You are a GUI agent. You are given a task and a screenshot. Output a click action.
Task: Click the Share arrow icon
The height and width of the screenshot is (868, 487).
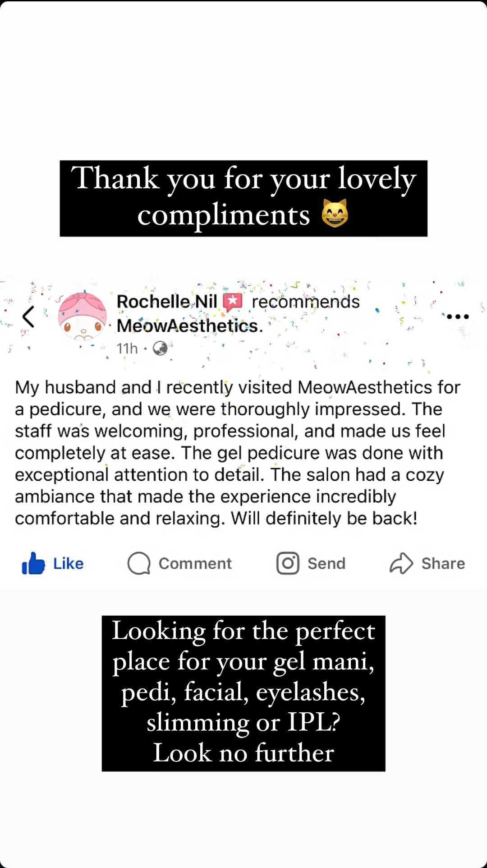click(x=401, y=563)
